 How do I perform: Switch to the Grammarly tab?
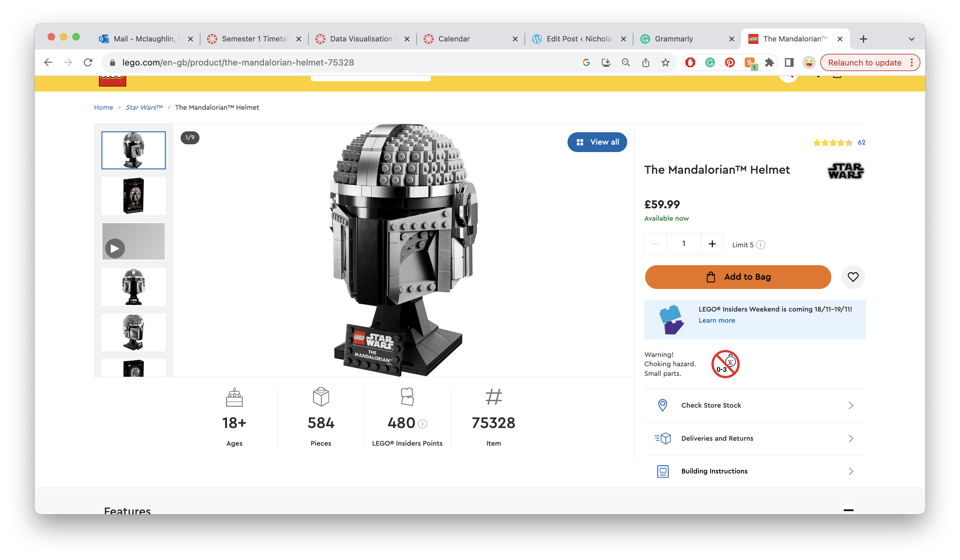click(x=674, y=39)
